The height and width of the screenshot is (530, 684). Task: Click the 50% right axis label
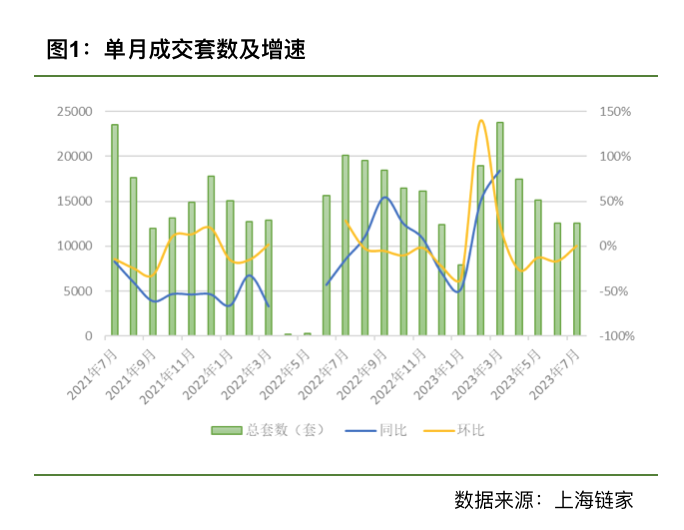614,201
